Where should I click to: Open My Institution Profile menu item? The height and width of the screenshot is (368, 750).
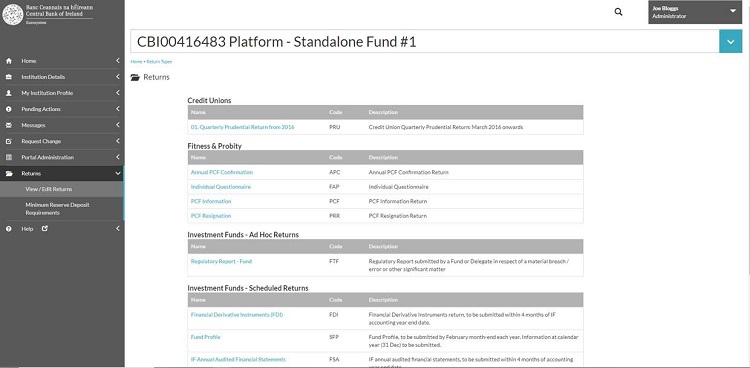62,93
